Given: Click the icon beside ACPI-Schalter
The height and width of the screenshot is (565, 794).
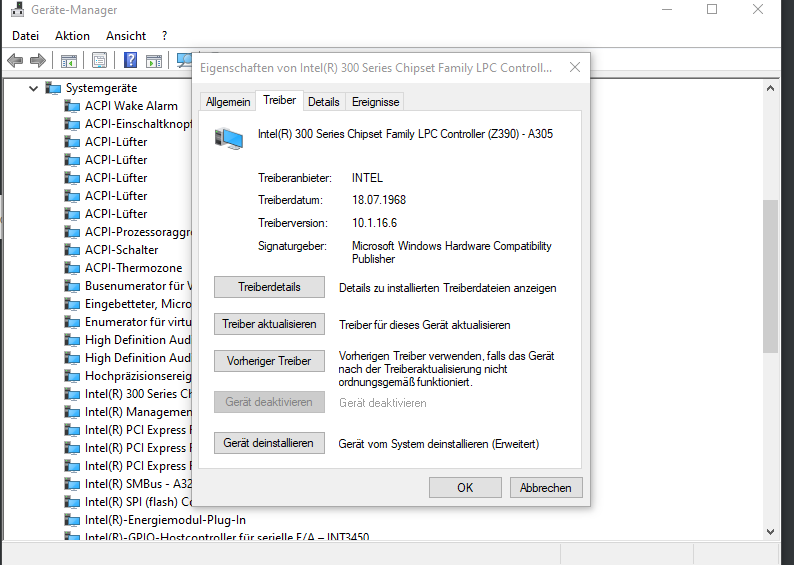Looking at the screenshot, I should tap(72, 250).
